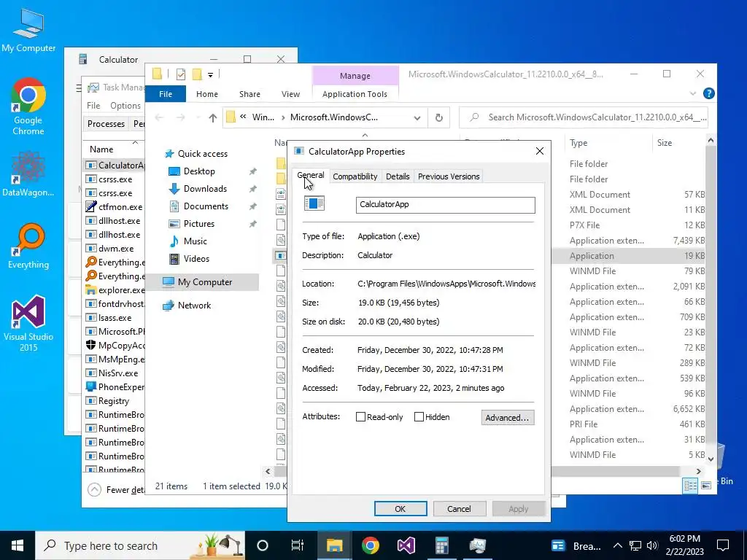
Task: Click the CalculatorApp file name field
Action: [x=446, y=205]
